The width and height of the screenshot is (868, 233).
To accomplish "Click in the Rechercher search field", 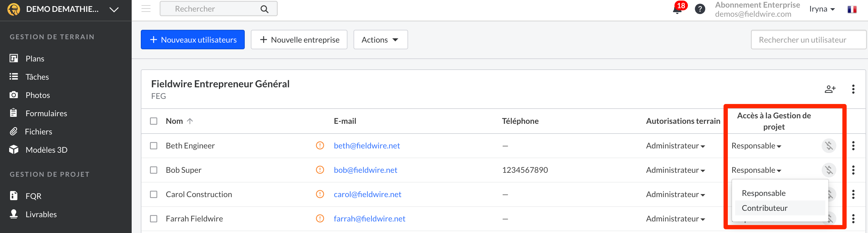I will click(x=218, y=9).
